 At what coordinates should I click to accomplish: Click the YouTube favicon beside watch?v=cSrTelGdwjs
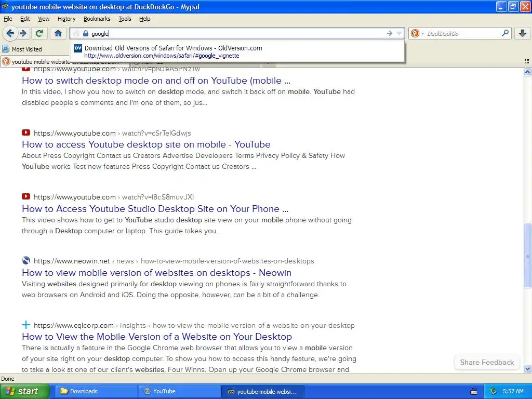tap(26, 132)
